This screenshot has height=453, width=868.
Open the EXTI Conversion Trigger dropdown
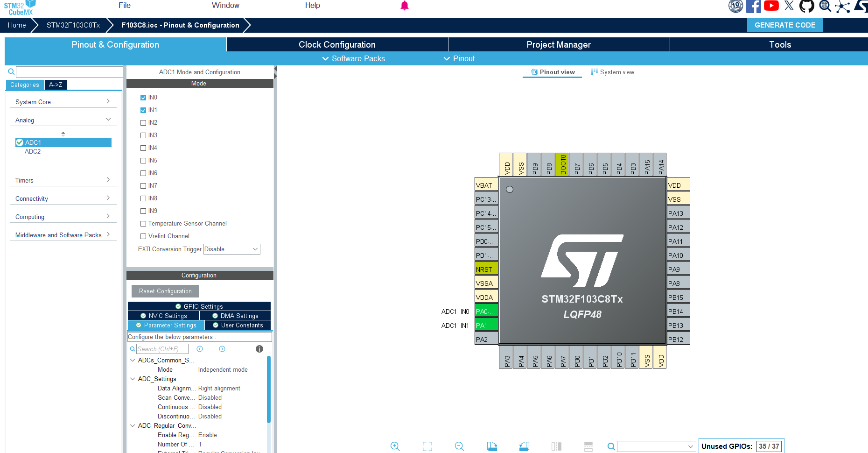pos(231,249)
